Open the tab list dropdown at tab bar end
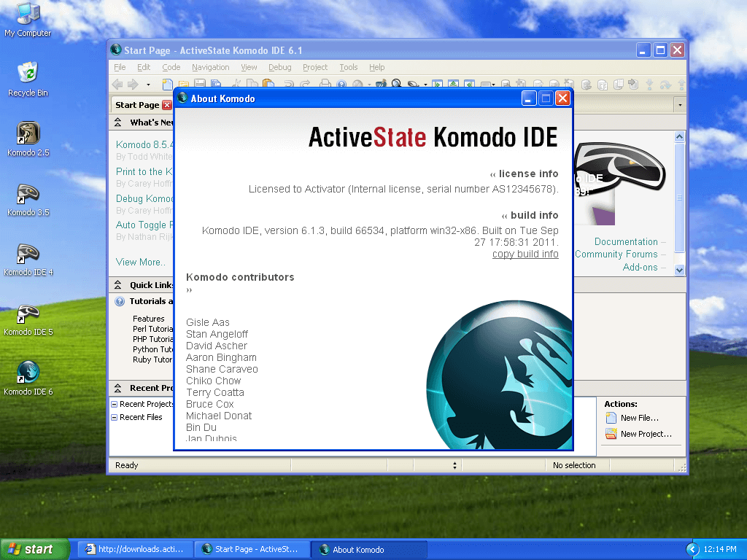 coord(680,105)
